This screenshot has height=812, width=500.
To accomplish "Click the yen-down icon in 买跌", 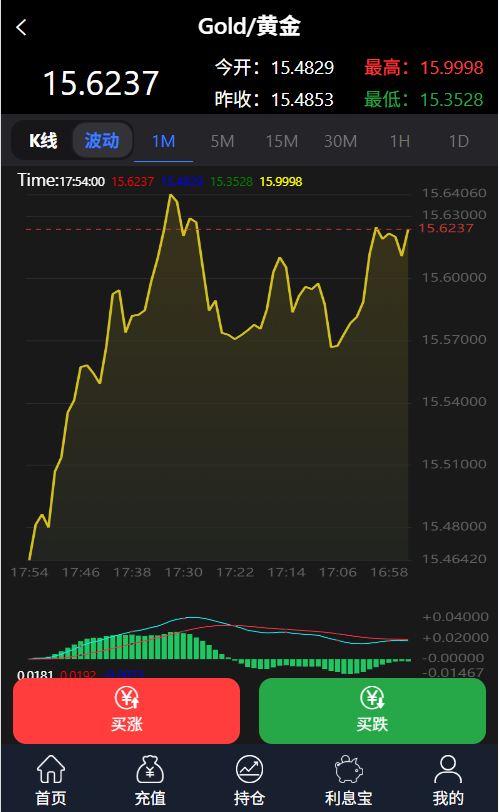I will (372, 698).
